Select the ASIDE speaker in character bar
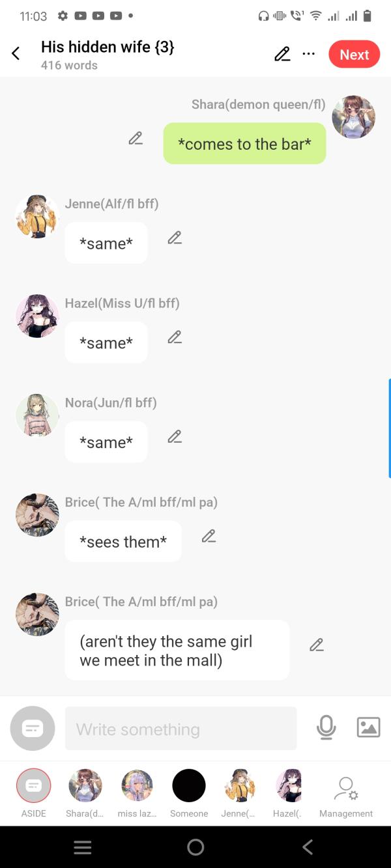The height and width of the screenshot is (868, 391). coord(33,793)
